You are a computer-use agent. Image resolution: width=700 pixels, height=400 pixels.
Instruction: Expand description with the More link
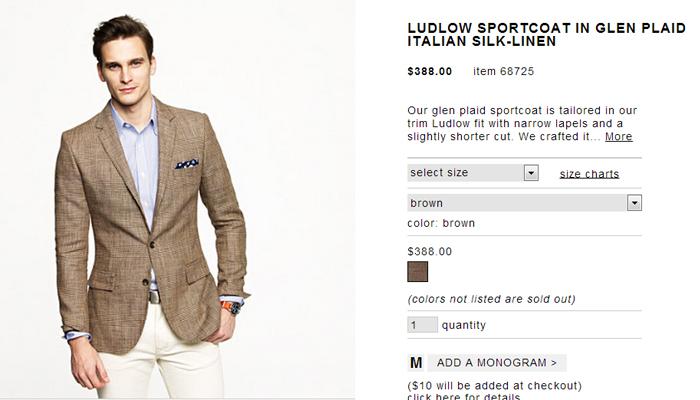[619, 137]
